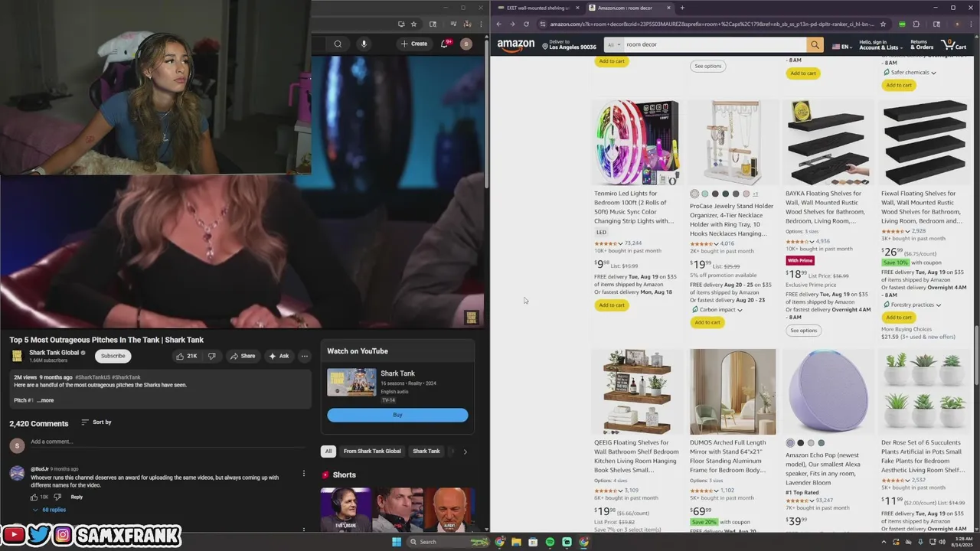980x551 pixels.
Task: Reload the Amazon page
Action: coord(526,24)
